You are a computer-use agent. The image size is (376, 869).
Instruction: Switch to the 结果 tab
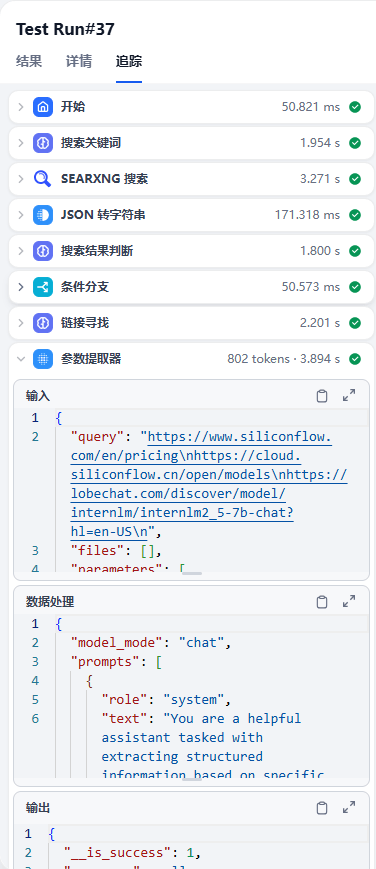point(29,61)
